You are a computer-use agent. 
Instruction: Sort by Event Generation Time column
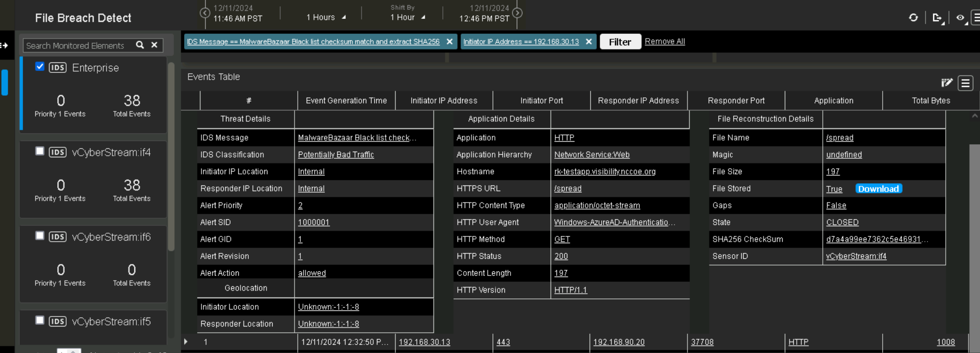pos(346,100)
